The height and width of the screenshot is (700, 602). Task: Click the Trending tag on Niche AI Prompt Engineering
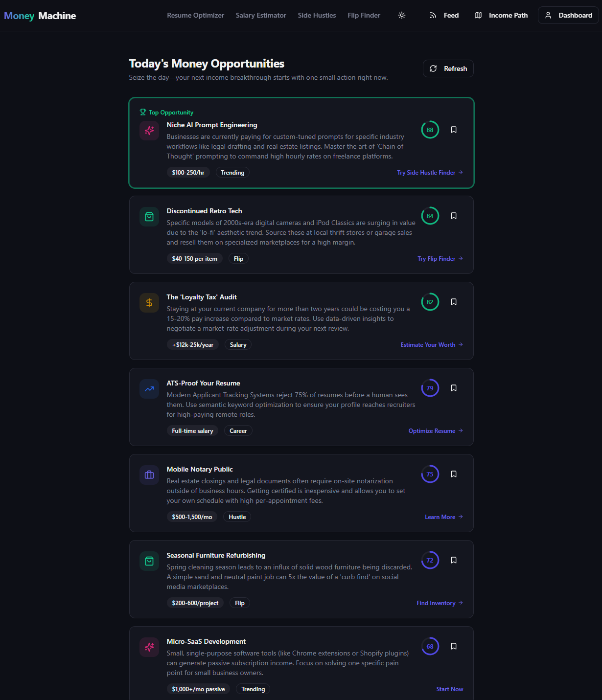tap(232, 173)
